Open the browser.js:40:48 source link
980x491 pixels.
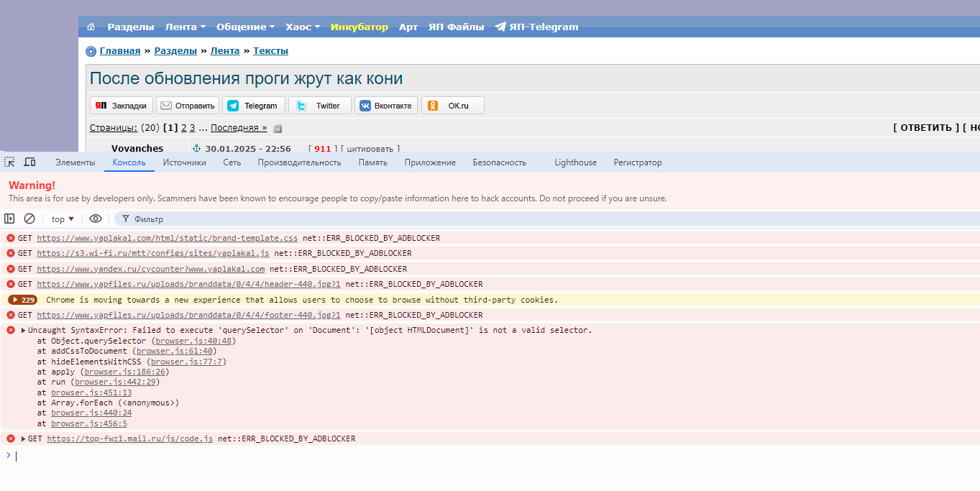(193, 341)
